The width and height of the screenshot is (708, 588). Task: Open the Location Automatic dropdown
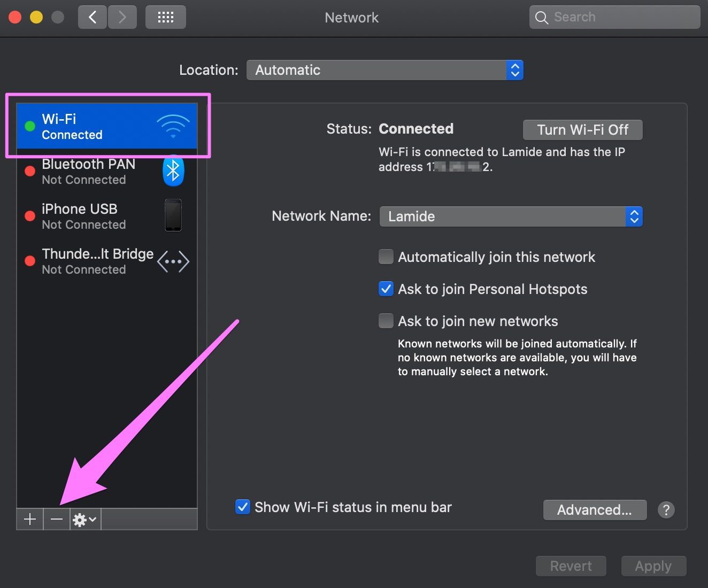click(384, 70)
